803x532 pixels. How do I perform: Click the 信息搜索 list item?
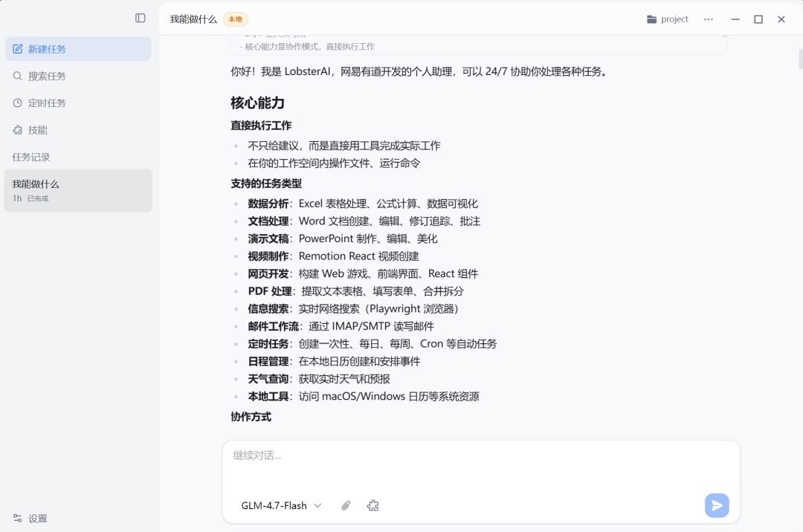[x=353, y=308]
